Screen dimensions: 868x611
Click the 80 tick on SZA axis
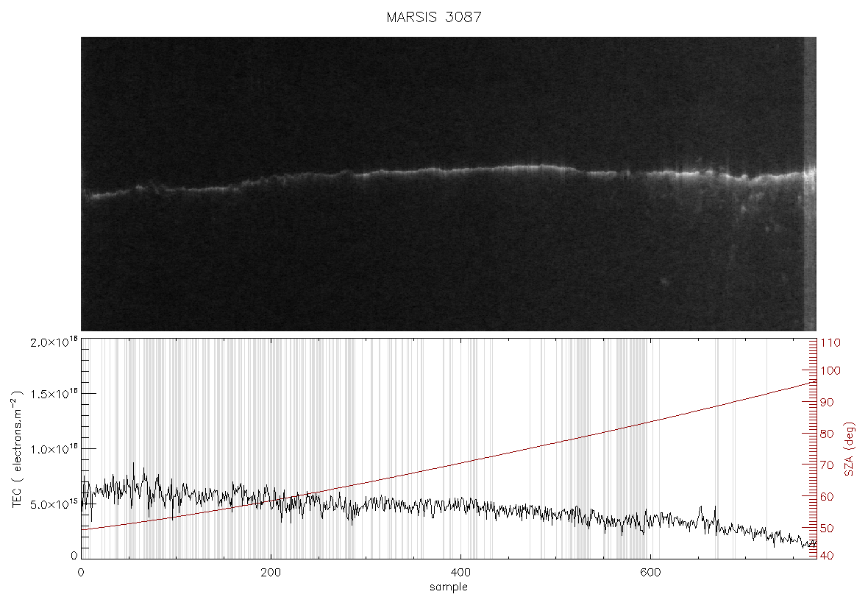pos(827,434)
